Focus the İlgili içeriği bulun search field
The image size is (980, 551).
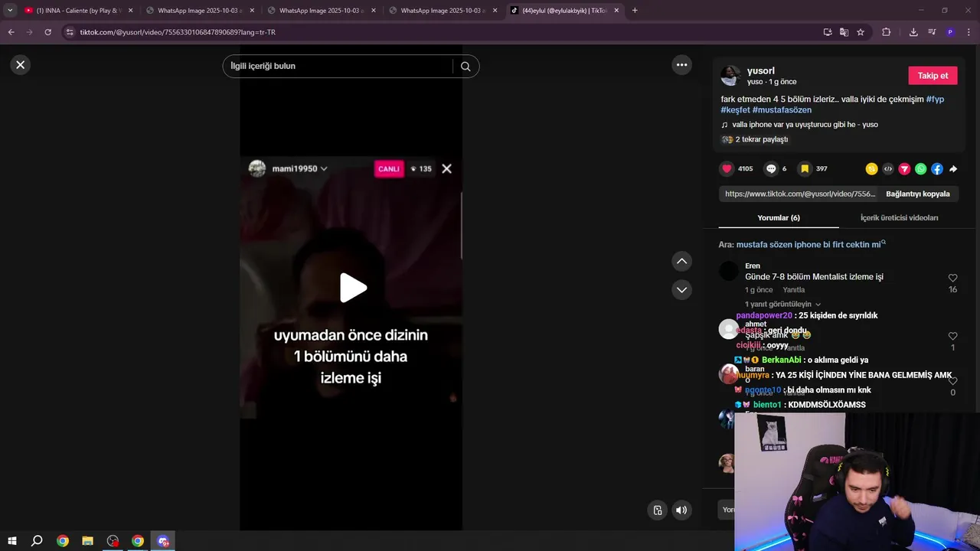[x=341, y=67]
